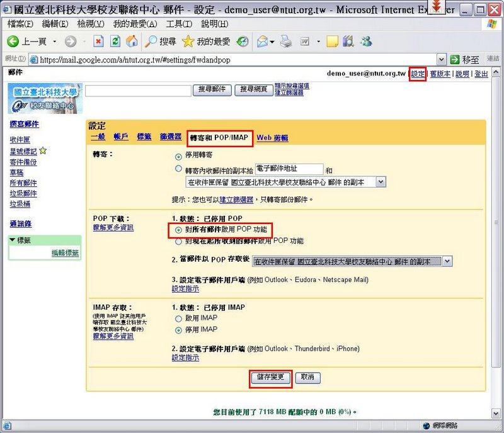Open the 檢視(V) menu

tap(91, 24)
